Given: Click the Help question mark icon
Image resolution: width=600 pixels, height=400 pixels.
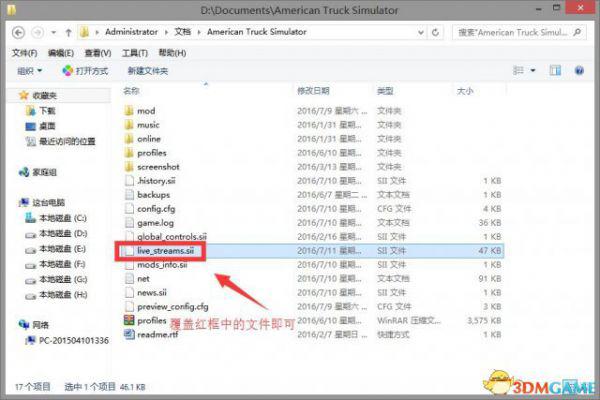Looking at the screenshot, I should pyautogui.click(x=580, y=71).
